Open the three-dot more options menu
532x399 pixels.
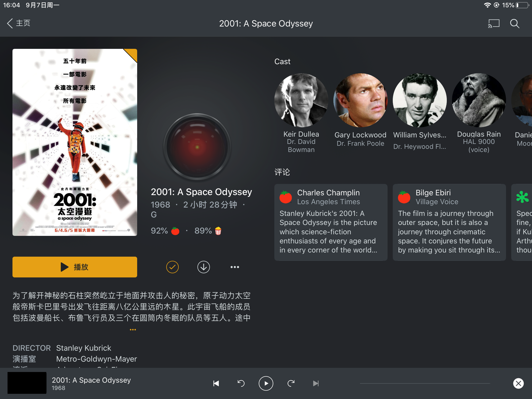235,267
